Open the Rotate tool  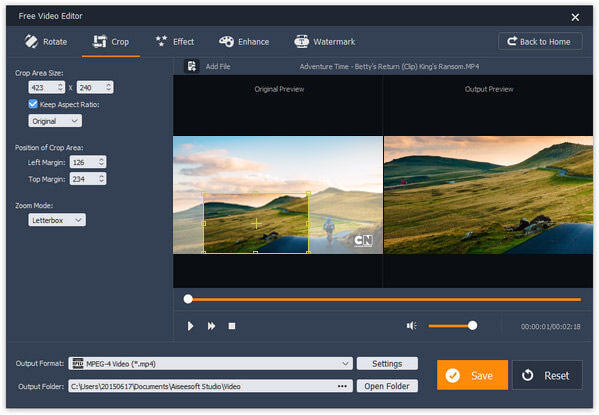tap(46, 42)
